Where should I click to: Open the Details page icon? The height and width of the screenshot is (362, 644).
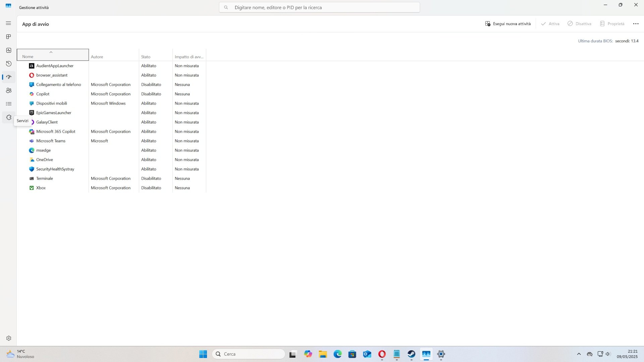[x=9, y=104]
